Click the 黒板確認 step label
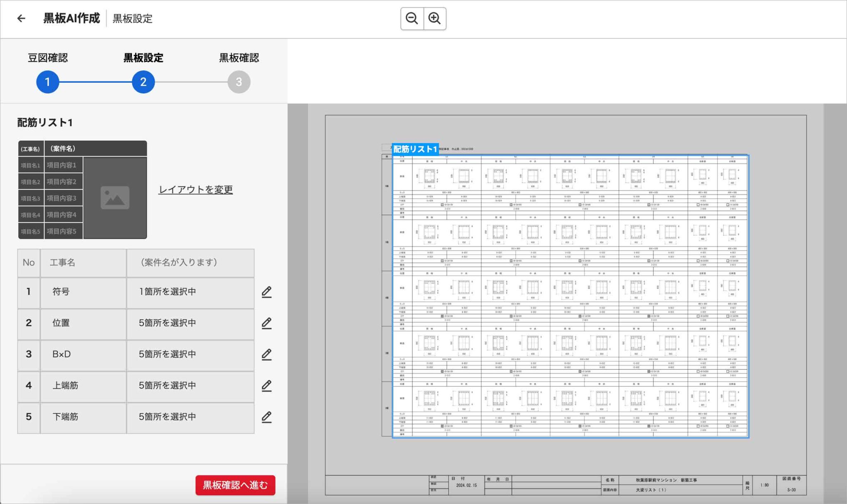This screenshot has width=847, height=504. click(x=239, y=58)
